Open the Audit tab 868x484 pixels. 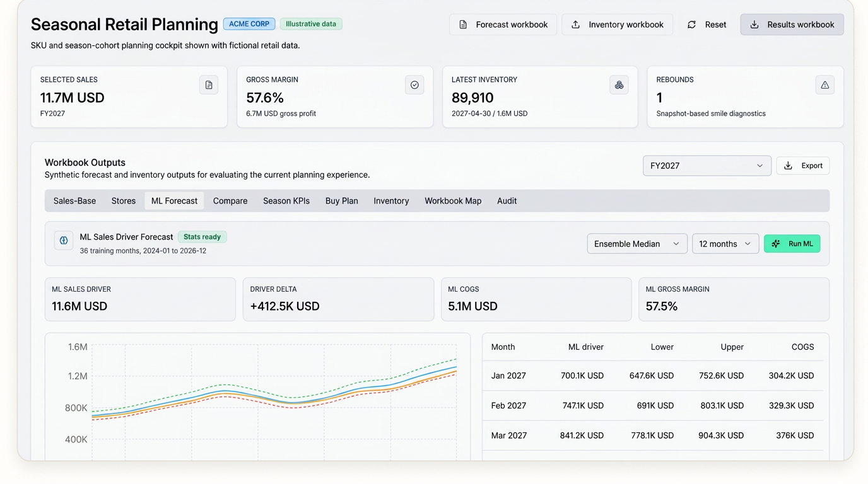[507, 201]
